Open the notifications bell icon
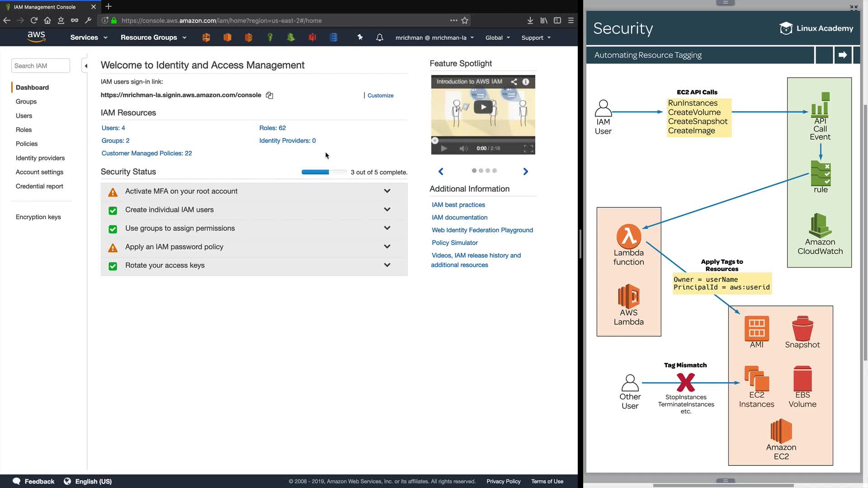Image resolution: width=868 pixels, height=488 pixels. (380, 38)
